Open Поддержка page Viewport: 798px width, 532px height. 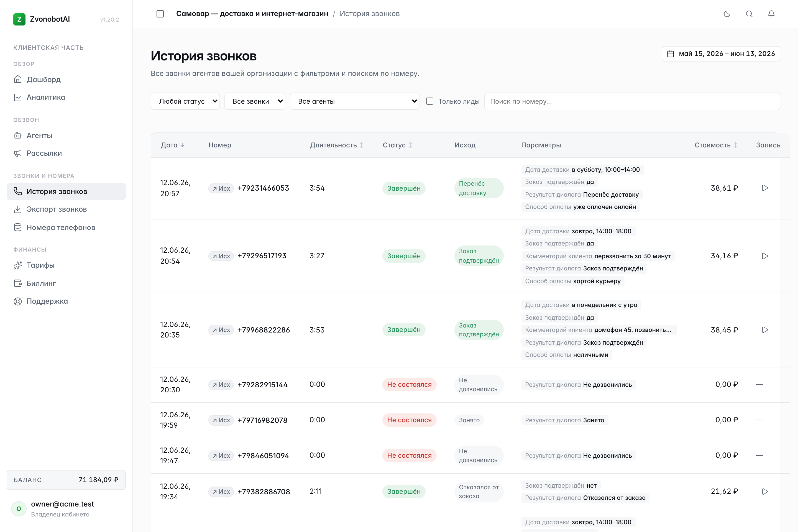(66, 301)
